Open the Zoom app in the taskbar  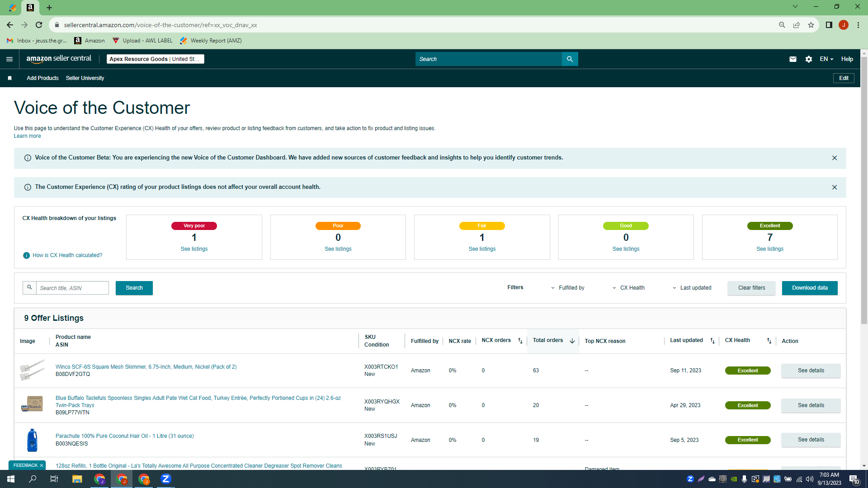point(166,479)
